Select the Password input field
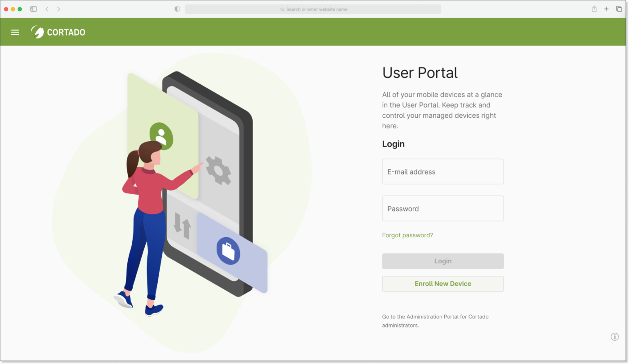 [443, 208]
